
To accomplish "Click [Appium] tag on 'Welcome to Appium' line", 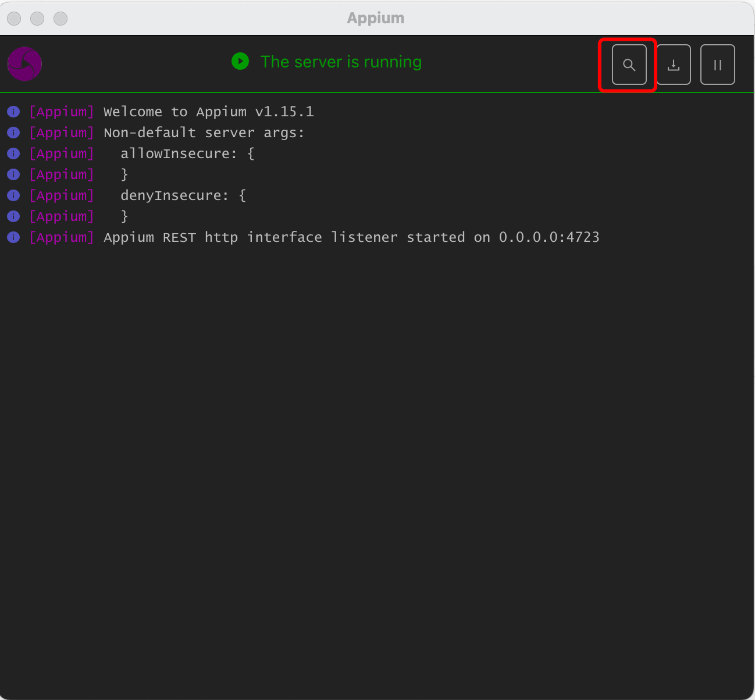I will point(62,112).
